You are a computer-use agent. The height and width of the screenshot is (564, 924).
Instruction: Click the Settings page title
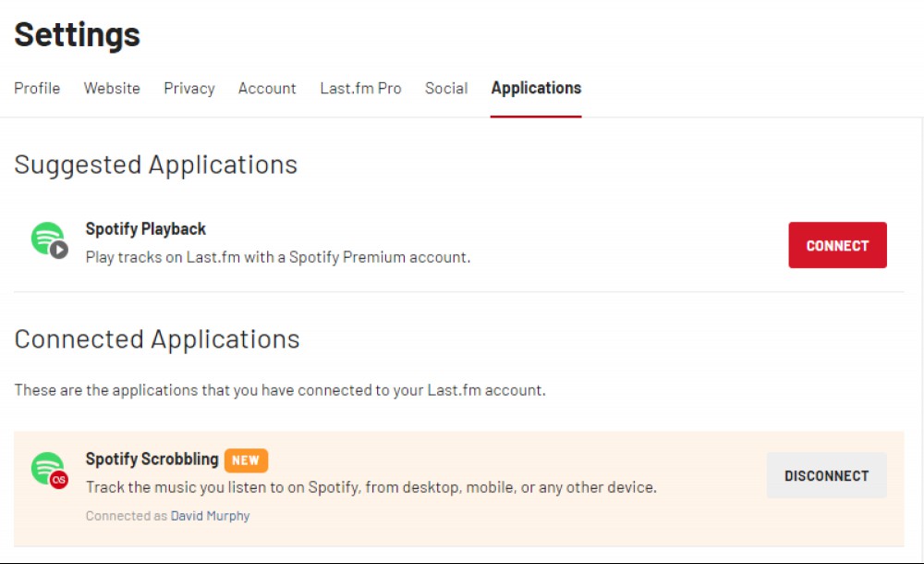(78, 34)
